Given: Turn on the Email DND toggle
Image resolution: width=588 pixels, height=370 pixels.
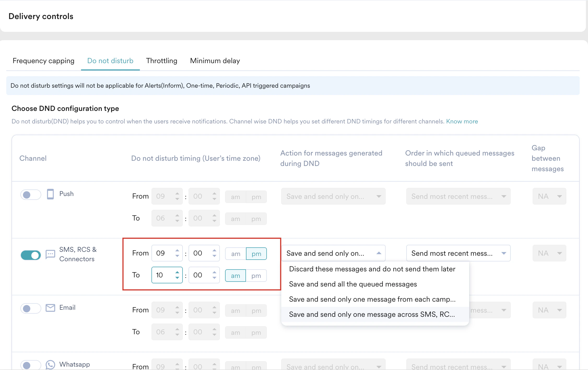Looking at the screenshot, I should tap(31, 309).
